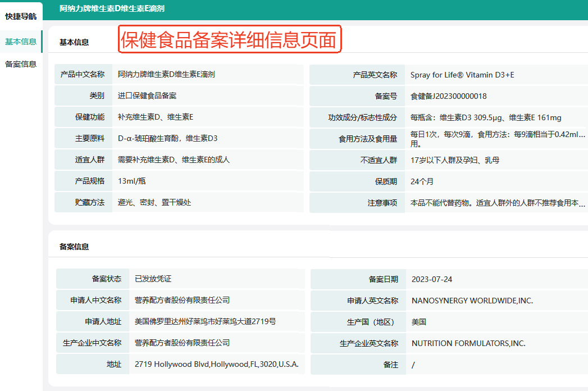This screenshot has width=588, height=391.
Task: Click manufacturer English name NUTRITION FORMULATORS,INC.
Action: [468, 343]
